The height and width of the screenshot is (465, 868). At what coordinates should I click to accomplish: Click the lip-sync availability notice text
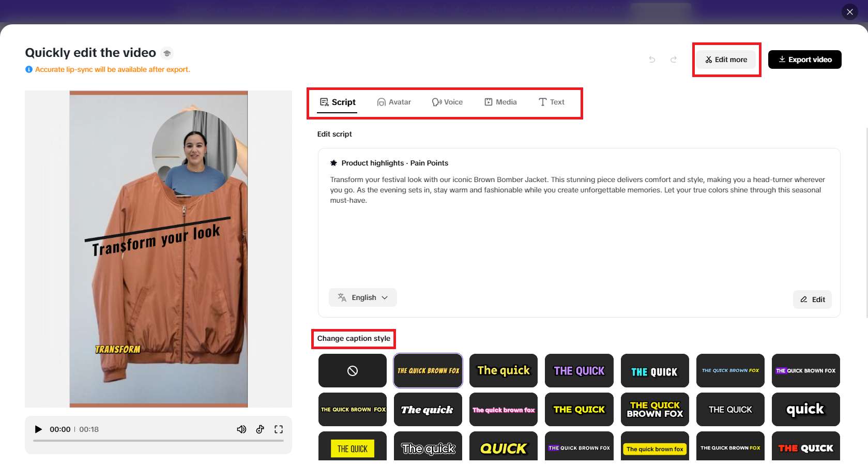tap(113, 69)
